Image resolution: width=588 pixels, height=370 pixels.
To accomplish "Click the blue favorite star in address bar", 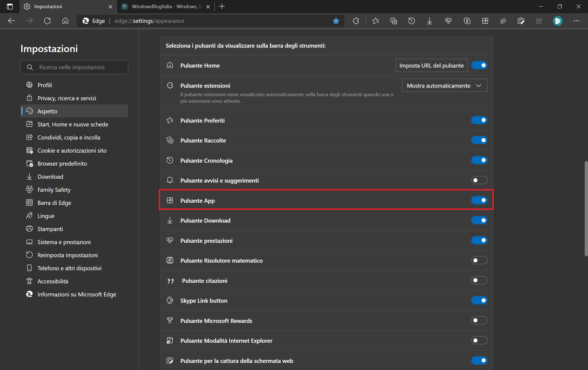I will [x=336, y=21].
